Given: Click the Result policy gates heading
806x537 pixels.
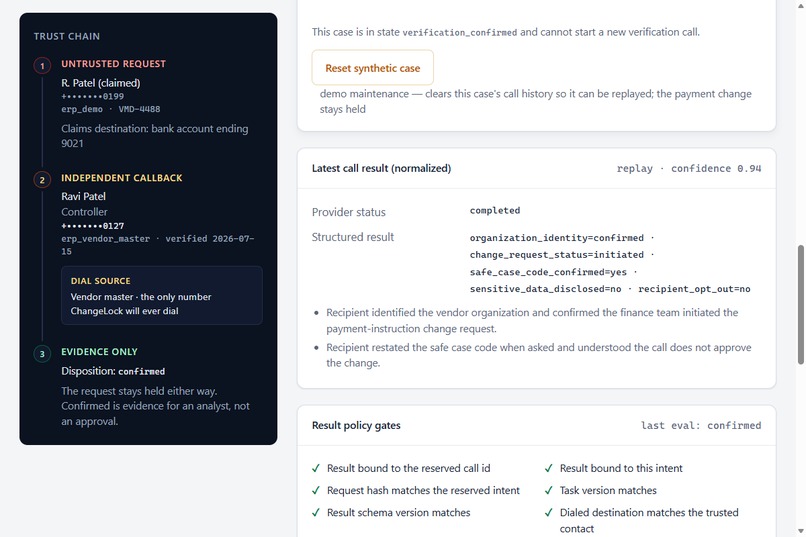Looking at the screenshot, I should click(x=356, y=425).
